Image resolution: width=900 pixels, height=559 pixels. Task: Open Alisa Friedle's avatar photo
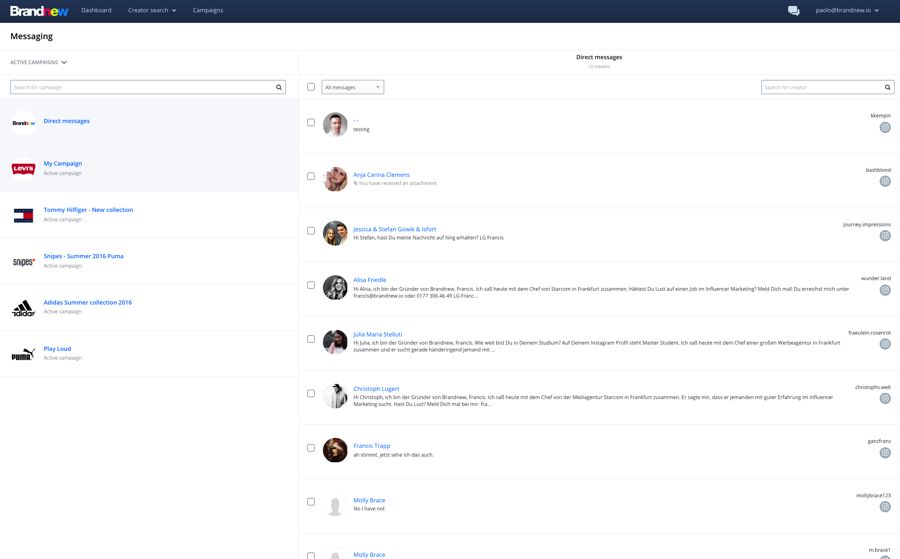[x=335, y=288]
